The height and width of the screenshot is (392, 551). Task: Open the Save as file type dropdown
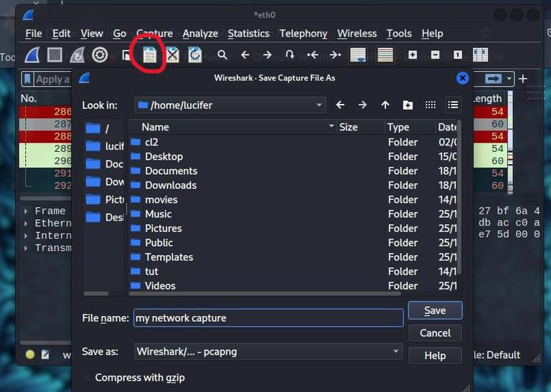tap(268, 351)
